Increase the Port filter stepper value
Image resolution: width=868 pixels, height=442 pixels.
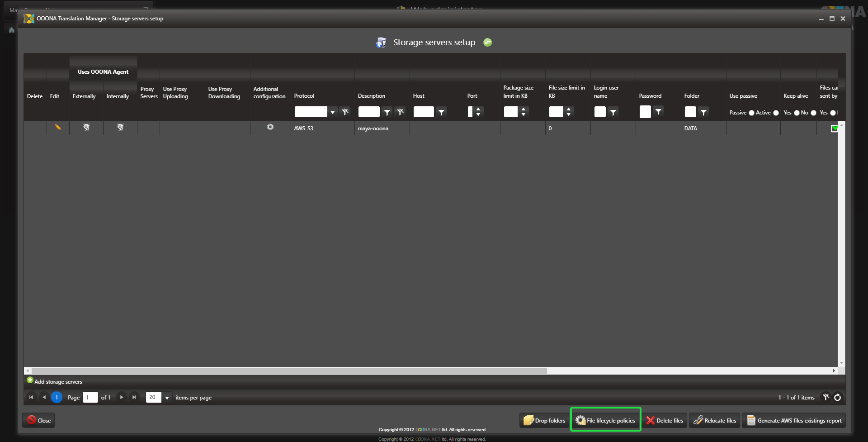coord(478,109)
